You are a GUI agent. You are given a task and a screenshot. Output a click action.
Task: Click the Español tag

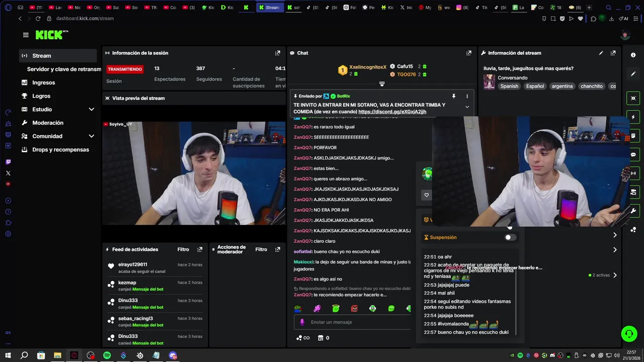pyautogui.click(x=535, y=86)
